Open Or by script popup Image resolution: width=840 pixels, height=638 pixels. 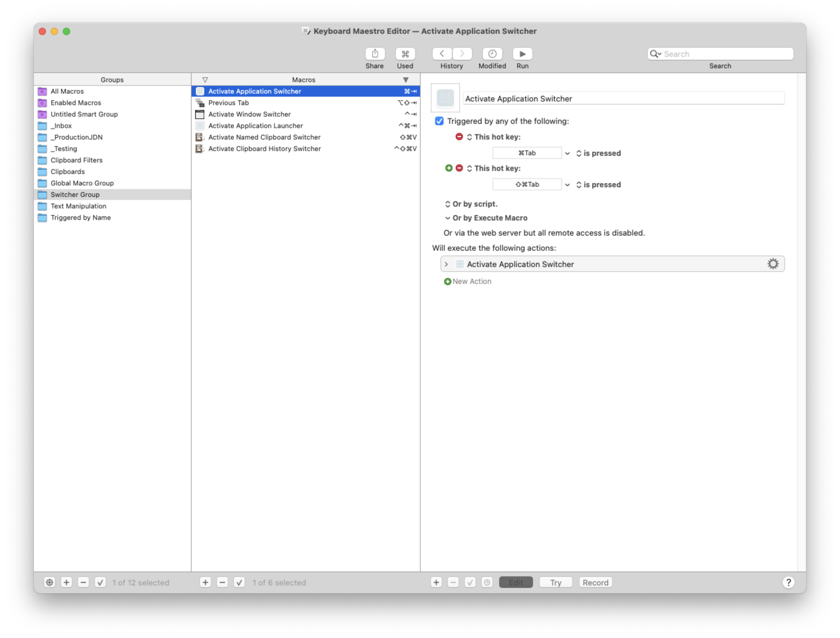point(471,204)
